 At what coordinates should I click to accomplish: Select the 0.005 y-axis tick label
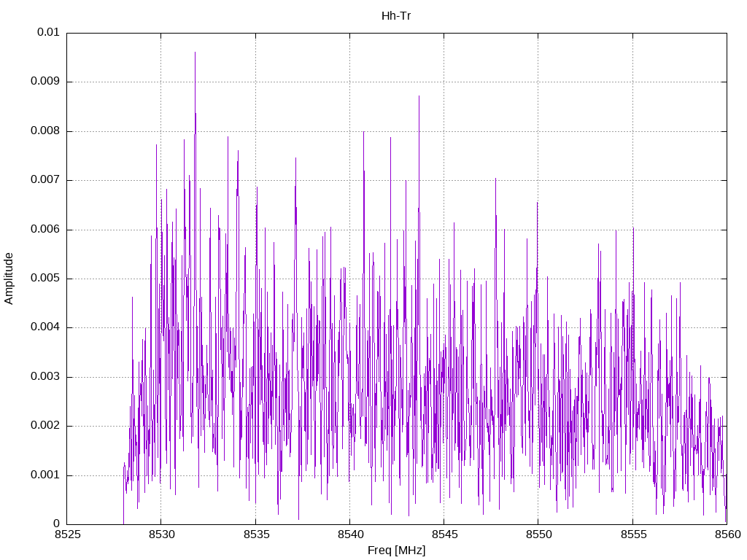pos(45,278)
